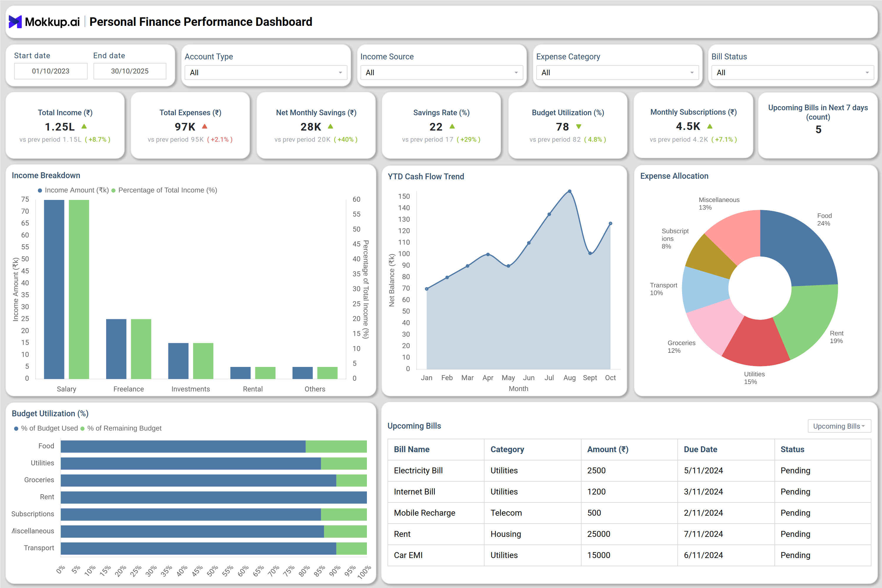882x588 pixels.
Task: Click the Savings Rate green up arrow
Action: click(452, 126)
